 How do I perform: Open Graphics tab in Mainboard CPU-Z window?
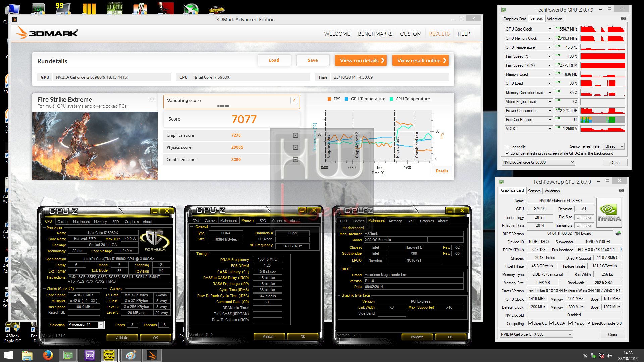pos(427,221)
